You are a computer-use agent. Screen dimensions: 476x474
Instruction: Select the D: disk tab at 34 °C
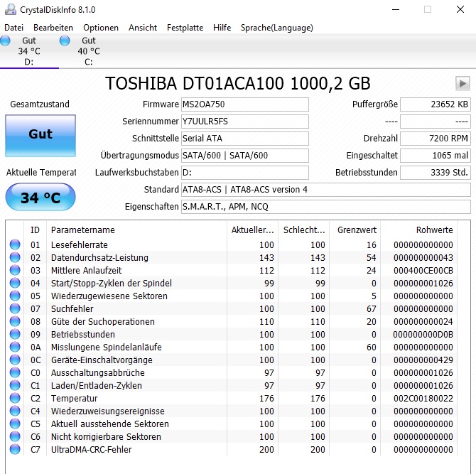[29, 51]
